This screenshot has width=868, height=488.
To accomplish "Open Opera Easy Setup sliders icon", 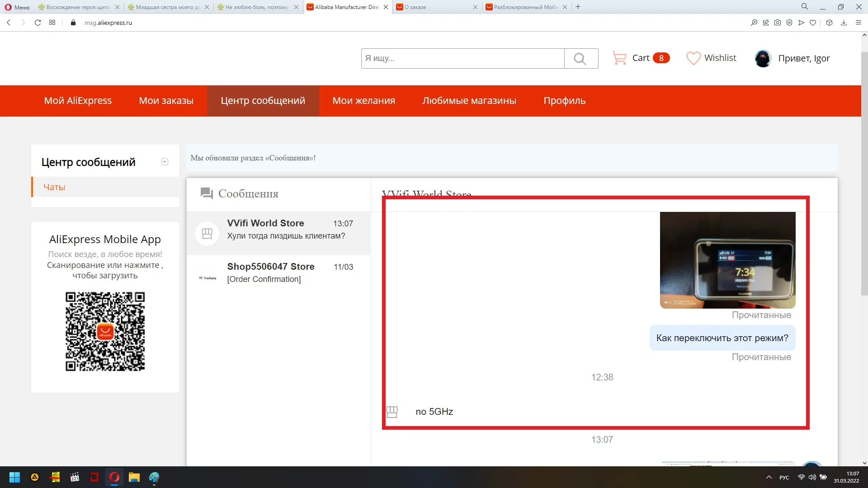I will [858, 23].
